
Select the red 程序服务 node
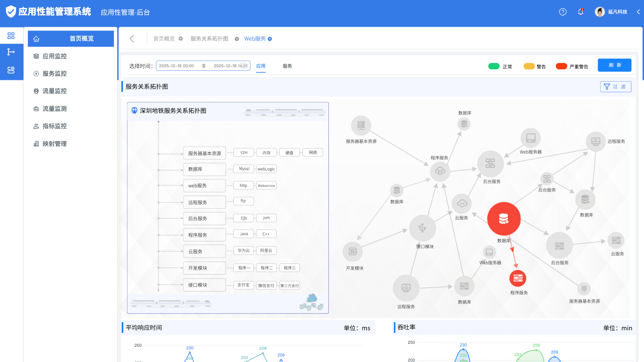pyautogui.click(x=518, y=278)
